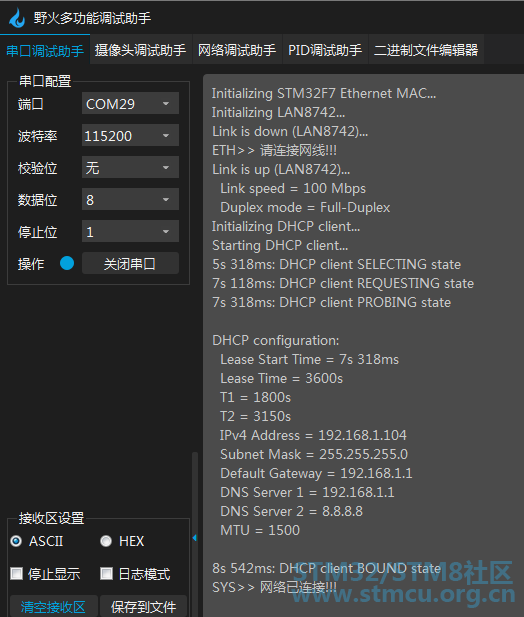Click the 清空接收区 button
The height and width of the screenshot is (617, 524).
(54, 606)
